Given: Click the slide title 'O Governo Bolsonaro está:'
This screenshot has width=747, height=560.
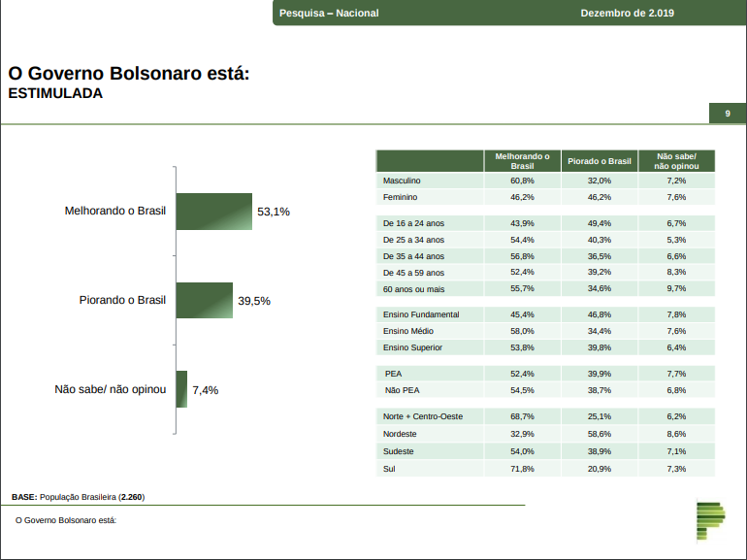Looking at the screenshot, I should (x=129, y=74).
